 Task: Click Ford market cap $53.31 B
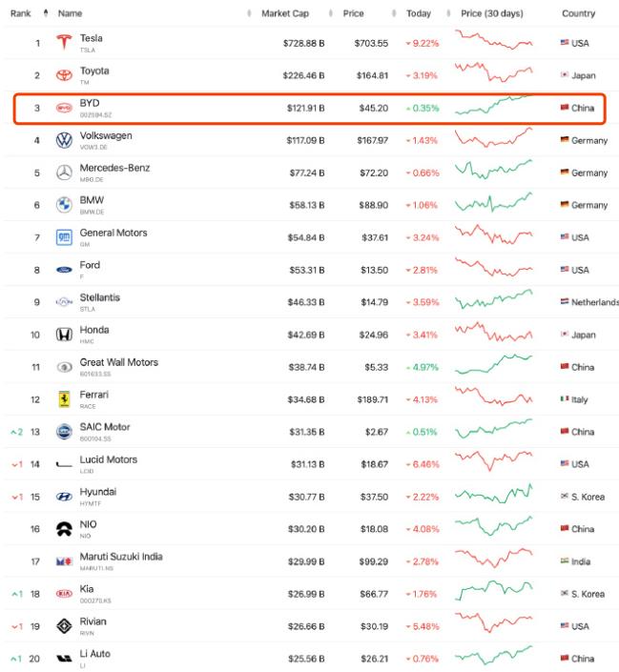(x=307, y=270)
